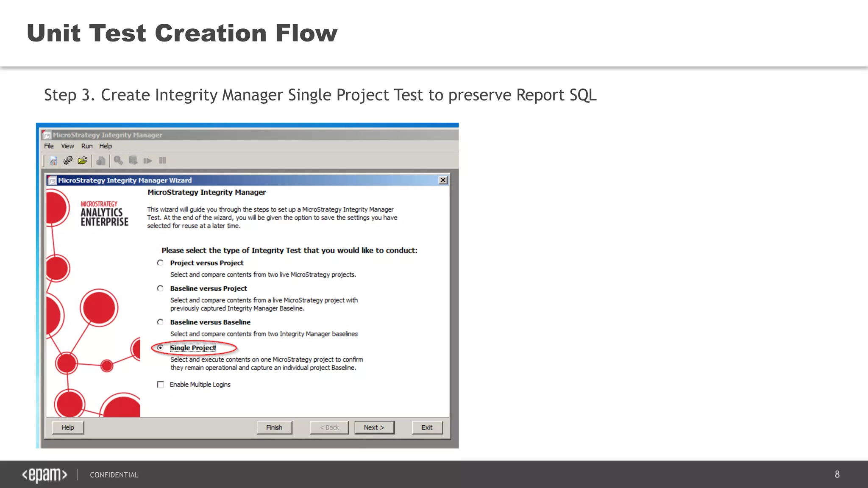Click the Next button

374,427
